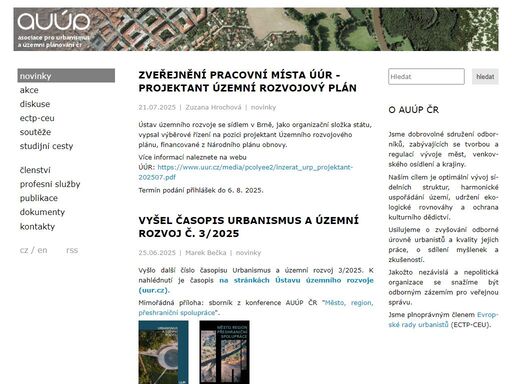The height and width of the screenshot is (384, 512).
Task: Go to the akce section
Action: pyautogui.click(x=29, y=90)
